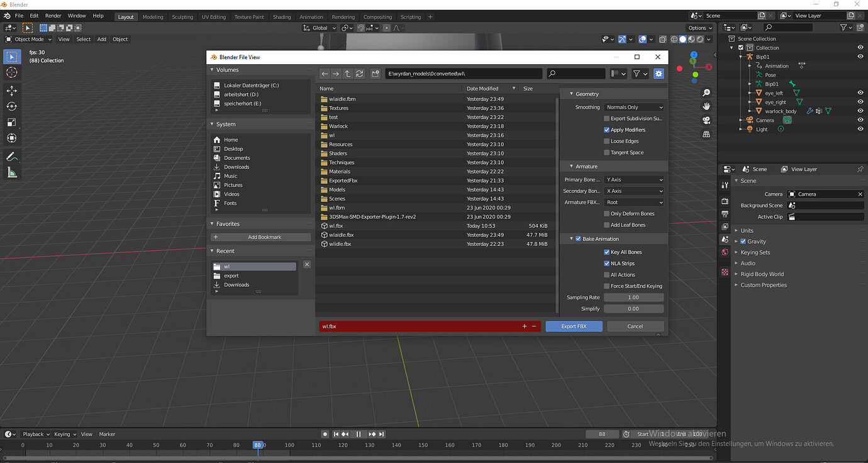Hide the warlock_body object with eye icon

[x=860, y=111]
